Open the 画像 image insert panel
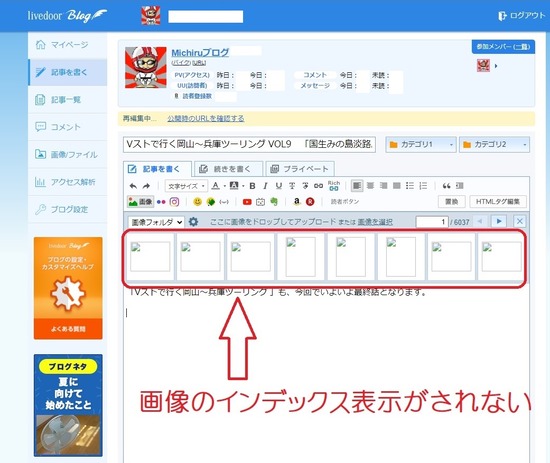Viewport: 550px width, 463px height. 140,202
